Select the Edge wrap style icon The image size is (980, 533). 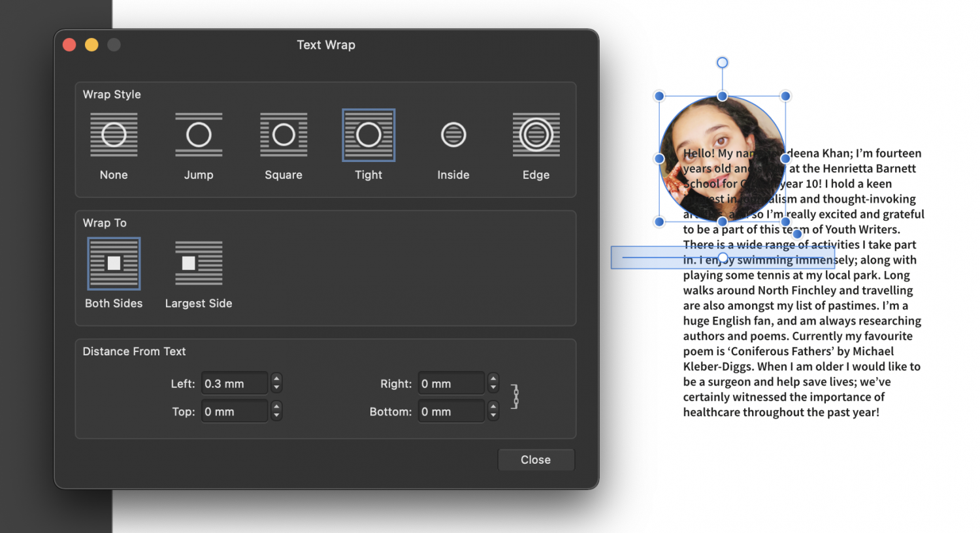point(536,135)
